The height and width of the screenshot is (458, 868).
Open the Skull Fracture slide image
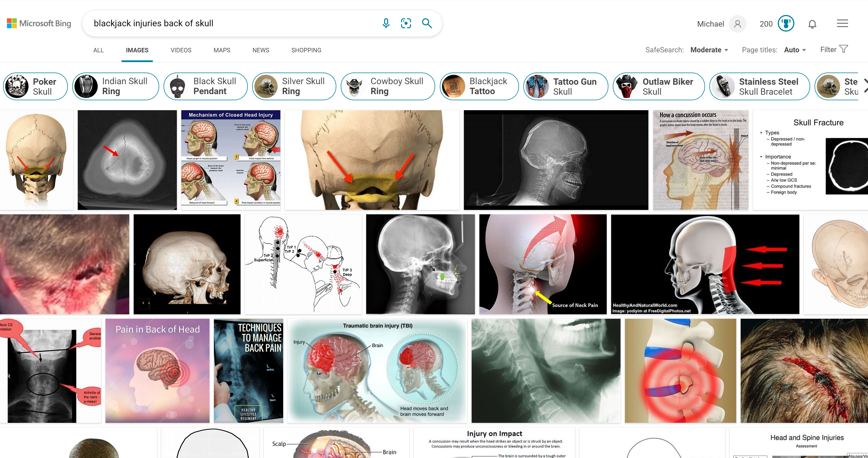pyautogui.click(x=810, y=160)
